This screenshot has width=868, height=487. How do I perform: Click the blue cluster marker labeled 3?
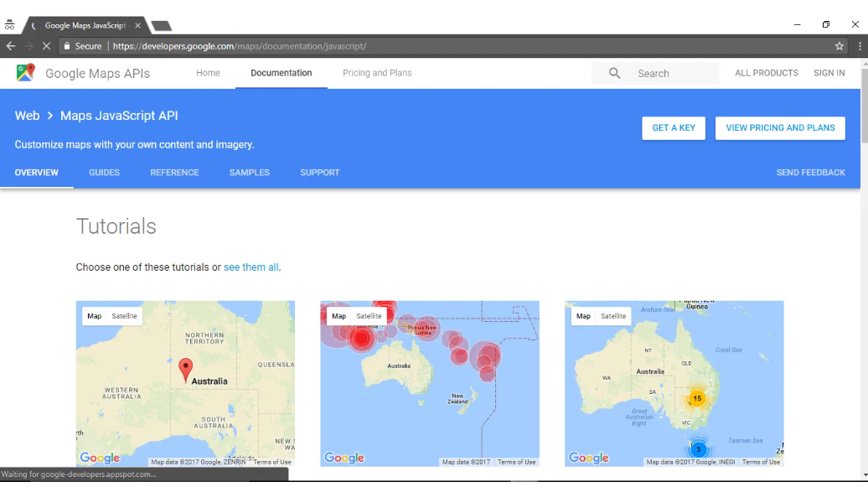coord(698,449)
